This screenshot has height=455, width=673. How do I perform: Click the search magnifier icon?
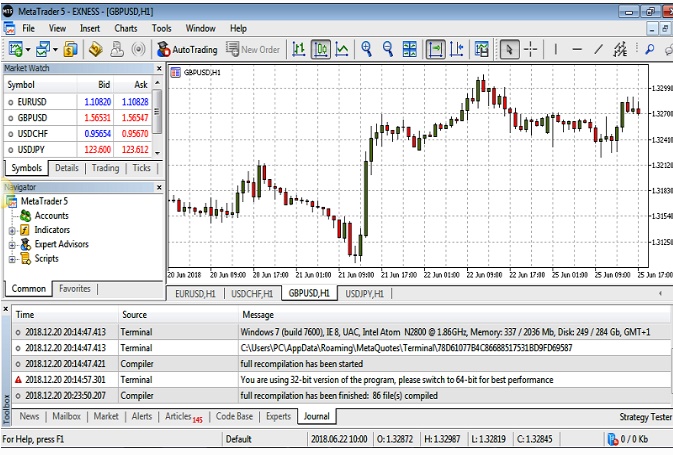650,49
